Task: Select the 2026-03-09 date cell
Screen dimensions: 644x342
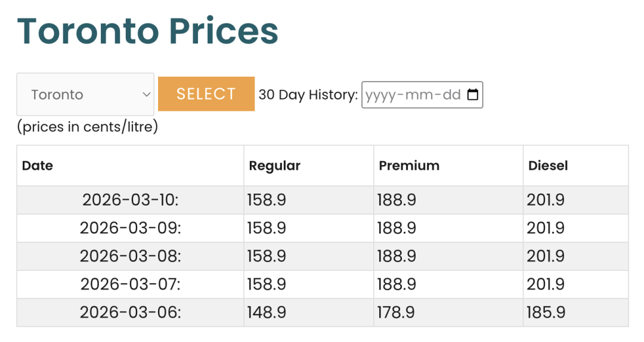Action: point(131,228)
